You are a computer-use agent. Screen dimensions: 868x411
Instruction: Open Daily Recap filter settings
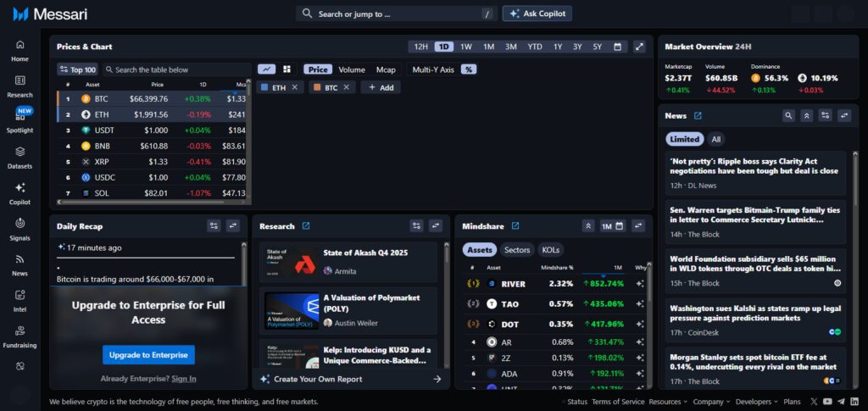coord(214,225)
